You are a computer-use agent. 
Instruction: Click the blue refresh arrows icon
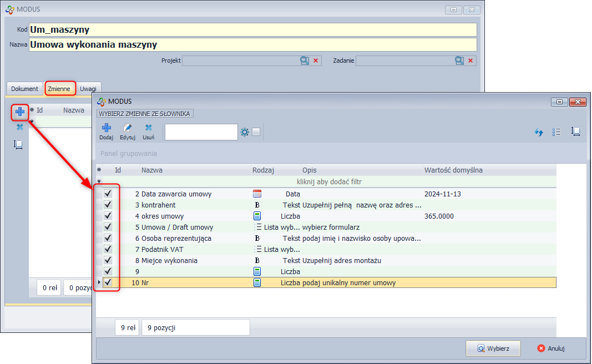(x=538, y=132)
